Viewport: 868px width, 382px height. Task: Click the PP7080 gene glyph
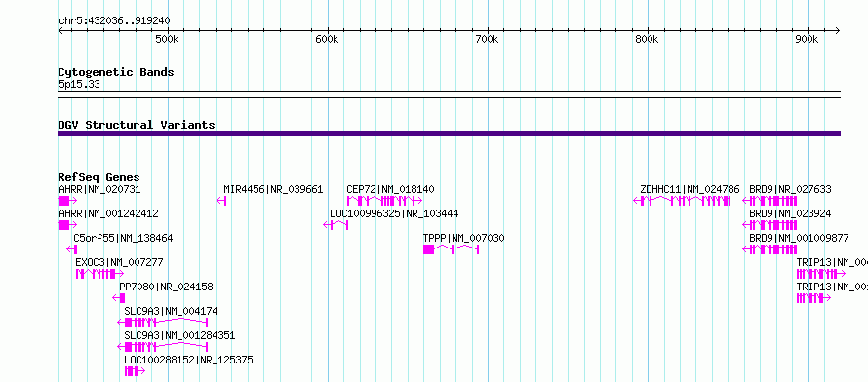click(x=118, y=298)
